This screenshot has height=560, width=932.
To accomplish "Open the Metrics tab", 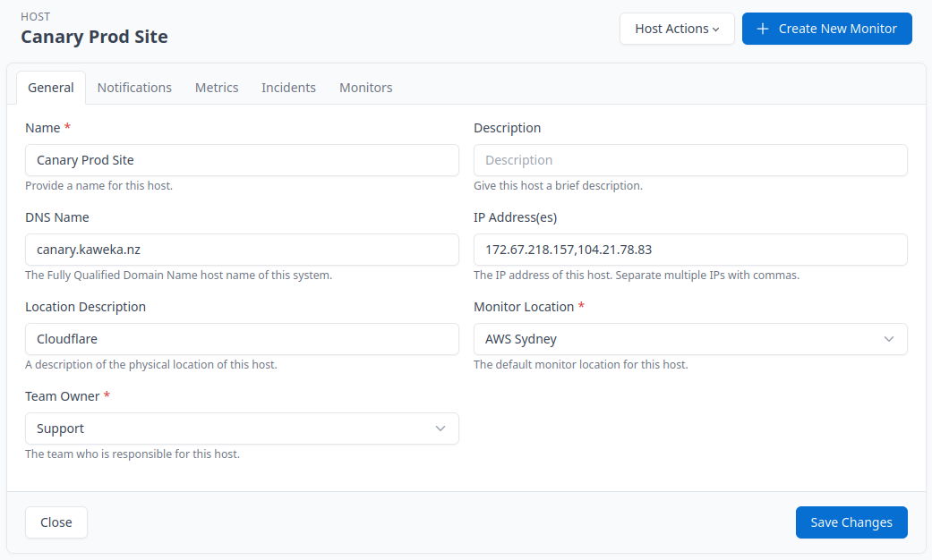I will [217, 88].
